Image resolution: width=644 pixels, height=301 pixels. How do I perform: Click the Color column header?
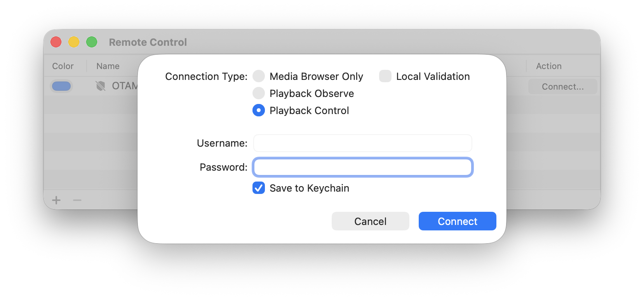click(63, 66)
